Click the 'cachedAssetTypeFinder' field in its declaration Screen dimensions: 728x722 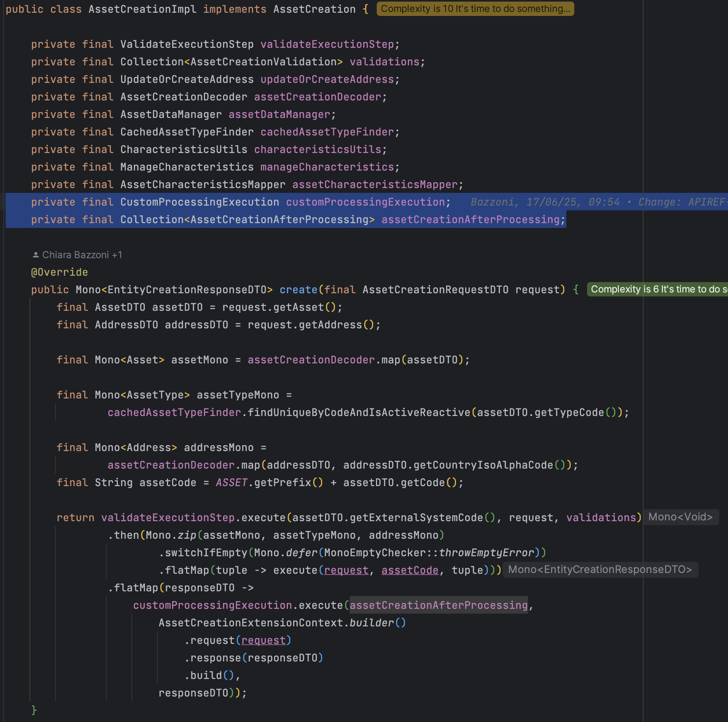click(327, 132)
